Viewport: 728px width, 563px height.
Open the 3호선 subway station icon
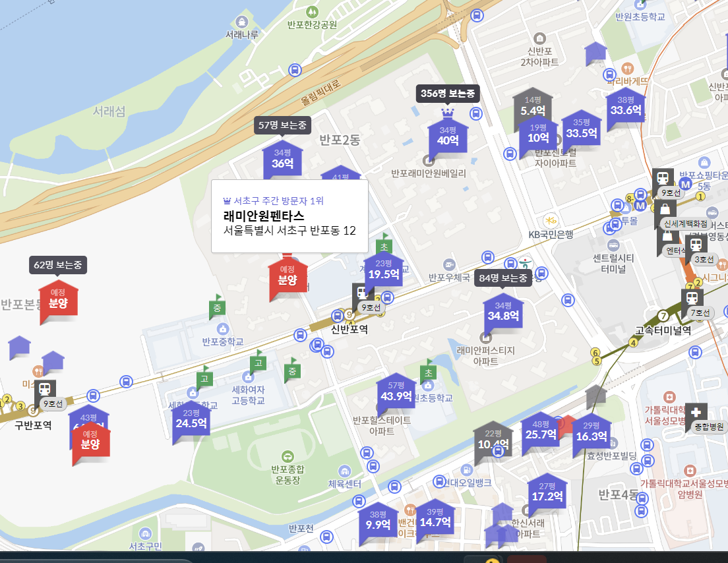pos(696,245)
